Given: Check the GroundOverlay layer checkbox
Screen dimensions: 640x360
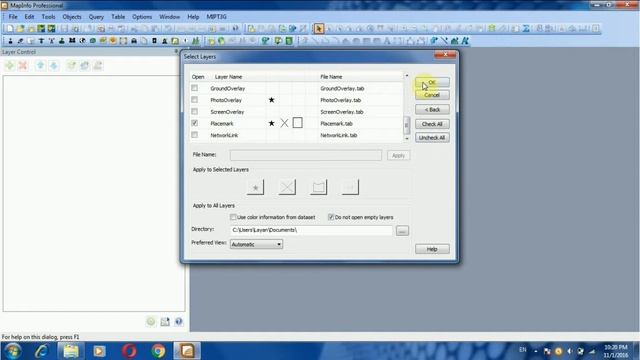Looking at the screenshot, I should (x=194, y=88).
